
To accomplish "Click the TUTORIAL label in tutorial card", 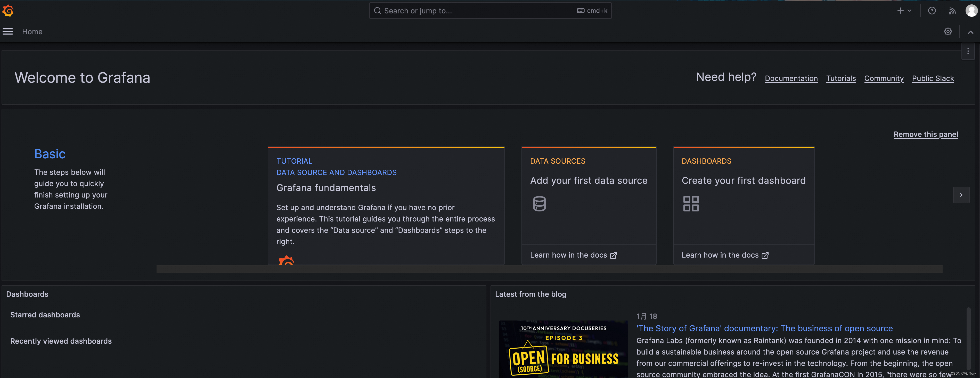I will click(x=294, y=161).
